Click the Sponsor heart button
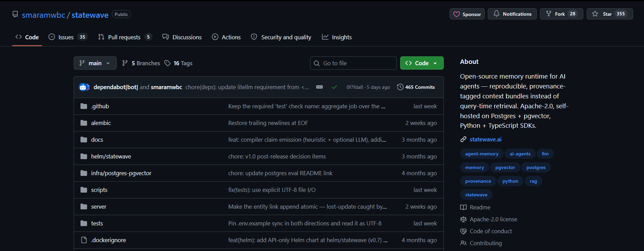 (467, 14)
